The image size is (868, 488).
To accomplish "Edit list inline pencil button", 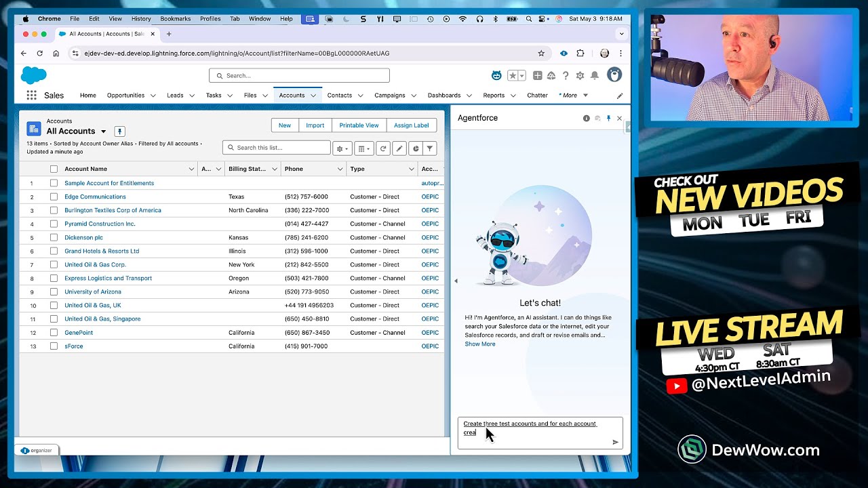I will (399, 148).
